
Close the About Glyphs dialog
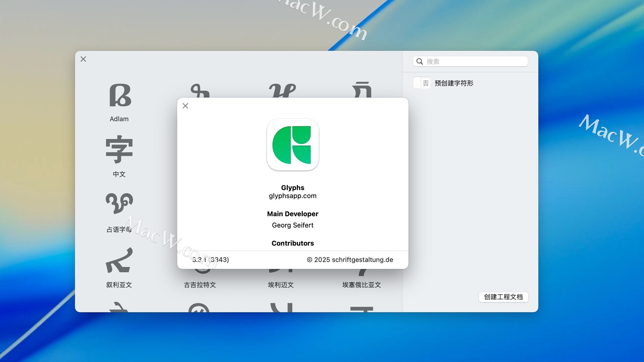point(185,106)
